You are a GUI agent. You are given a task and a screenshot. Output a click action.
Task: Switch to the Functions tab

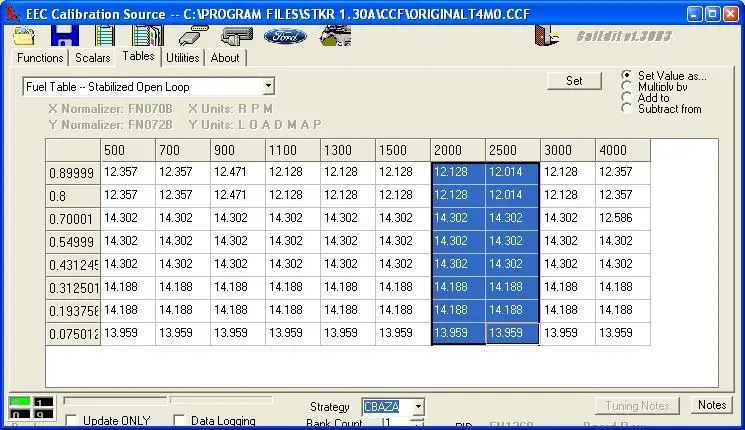[40, 58]
